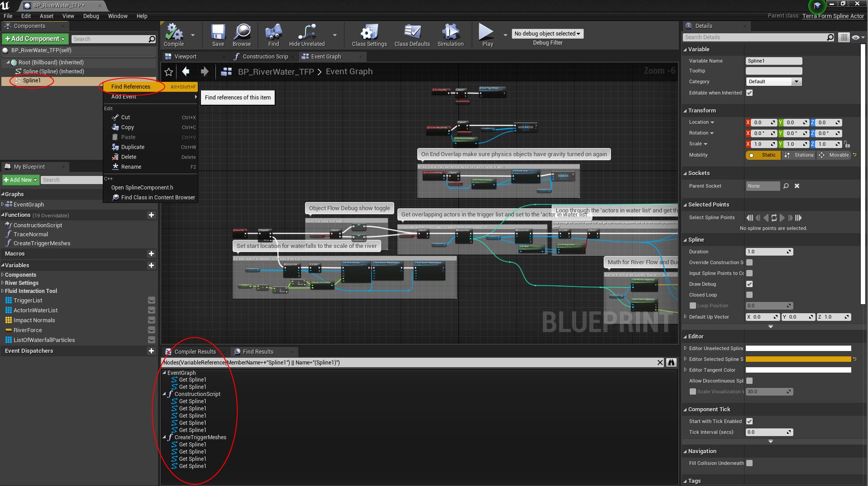Compile the blueprint with the Compile icon

pyautogui.click(x=174, y=35)
